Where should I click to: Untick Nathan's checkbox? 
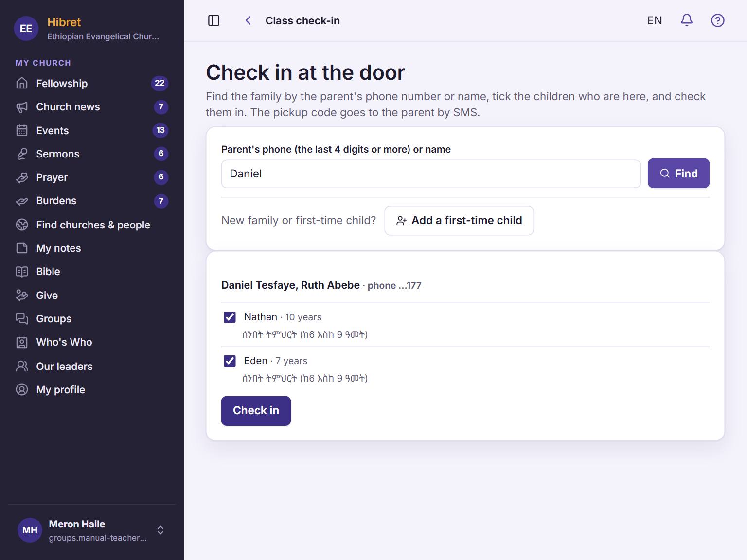230,317
